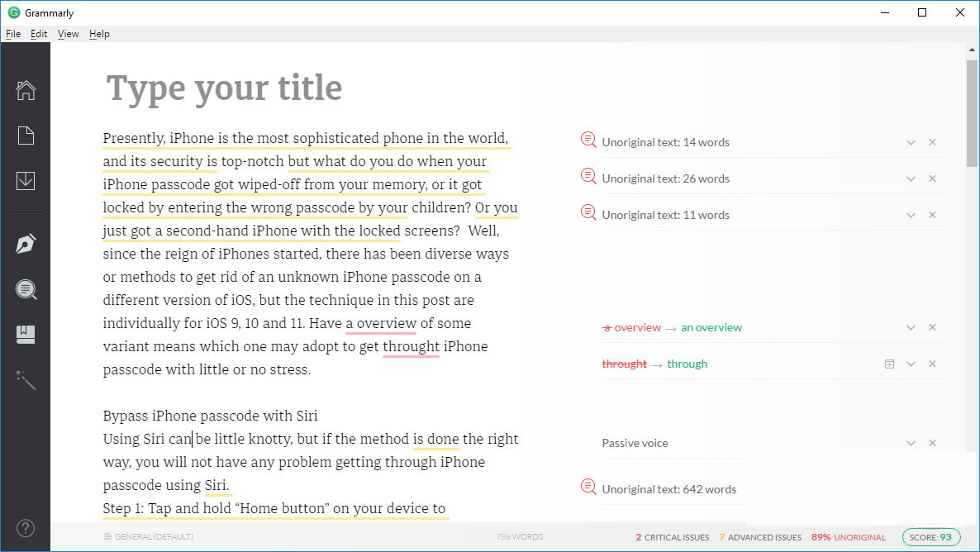Image resolution: width=980 pixels, height=552 pixels.
Task: Show the 2 critical issues
Action: pos(673,537)
